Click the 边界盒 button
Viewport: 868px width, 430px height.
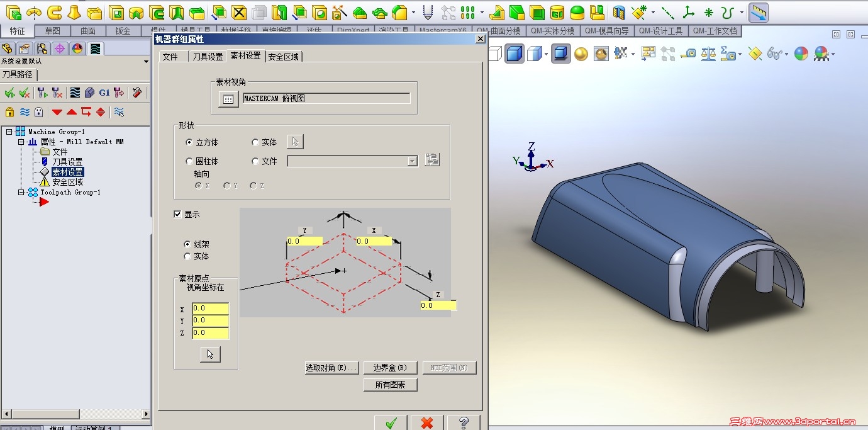pyautogui.click(x=391, y=368)
